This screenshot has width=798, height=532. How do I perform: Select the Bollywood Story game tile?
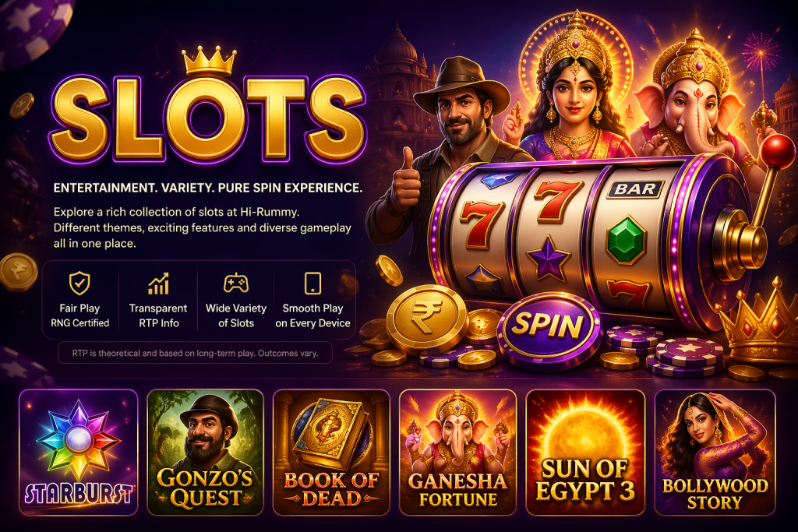715,453
